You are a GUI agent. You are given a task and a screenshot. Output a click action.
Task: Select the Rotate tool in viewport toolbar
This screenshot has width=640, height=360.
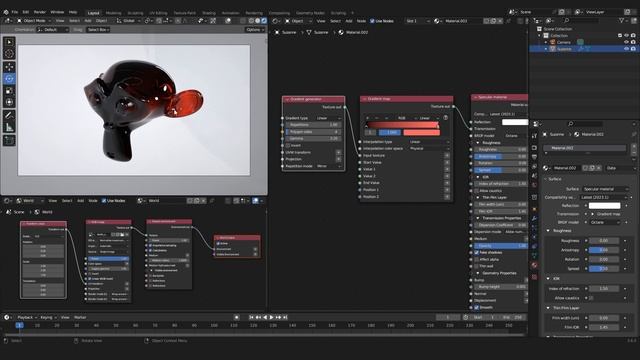point(9,78)
